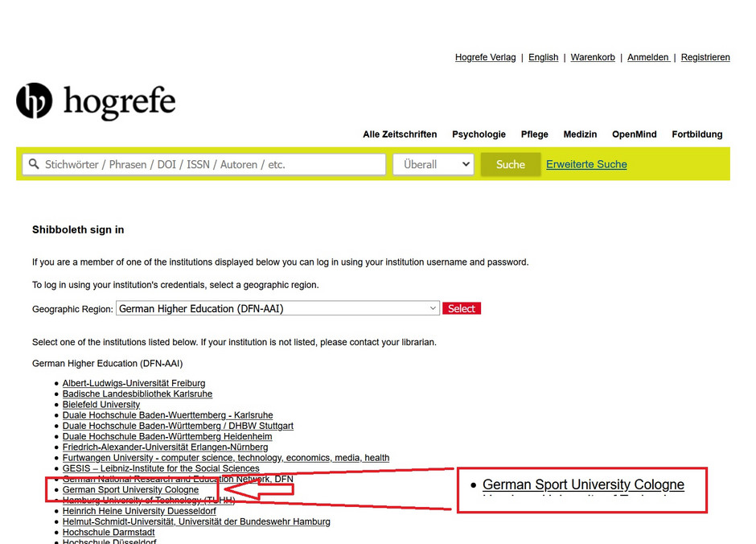Click the search magnifier icon
The image size is (756, 544).
pyautogui.click(x=34, y=164)
